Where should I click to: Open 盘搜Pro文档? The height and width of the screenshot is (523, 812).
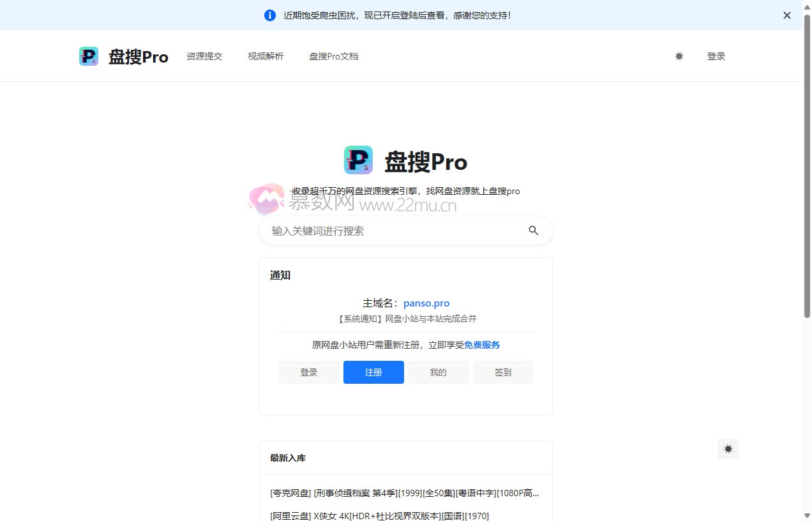tap(333, 56)
